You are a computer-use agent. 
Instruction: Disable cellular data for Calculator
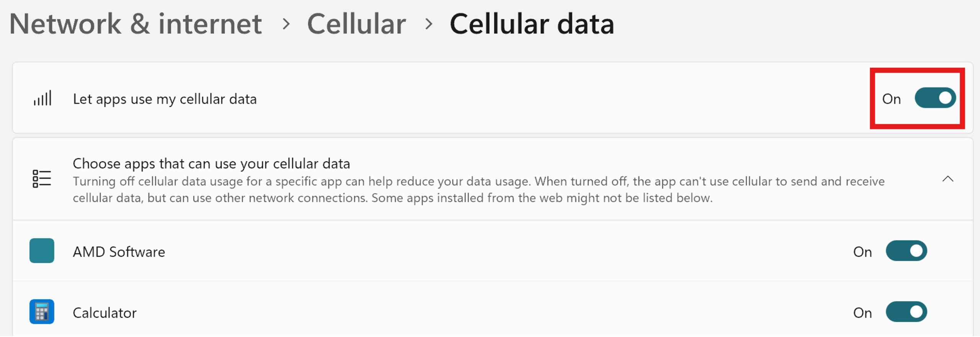tap(906, 312)
